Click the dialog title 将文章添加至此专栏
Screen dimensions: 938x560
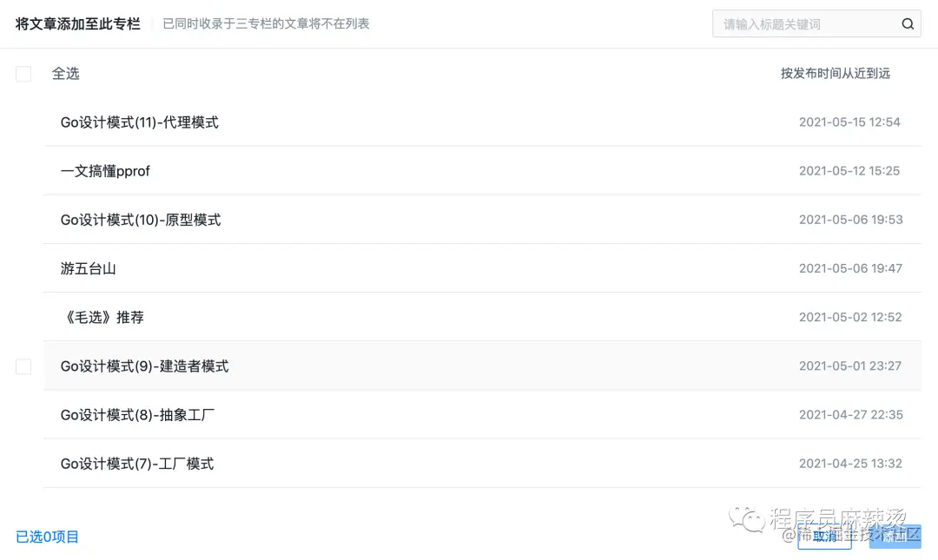[78, 23]
